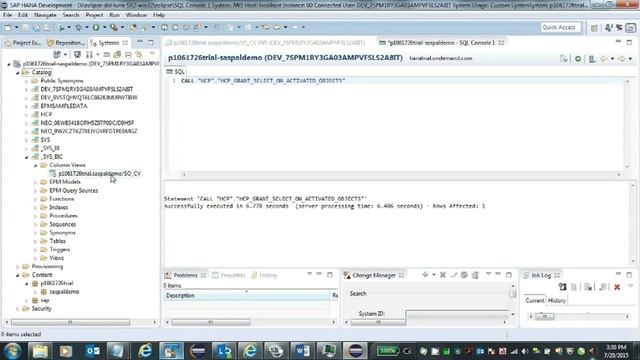Screen dimensions: 640x360
Task: Click the X delete icon in Change Manager
Action: click(x=442, y=275)
